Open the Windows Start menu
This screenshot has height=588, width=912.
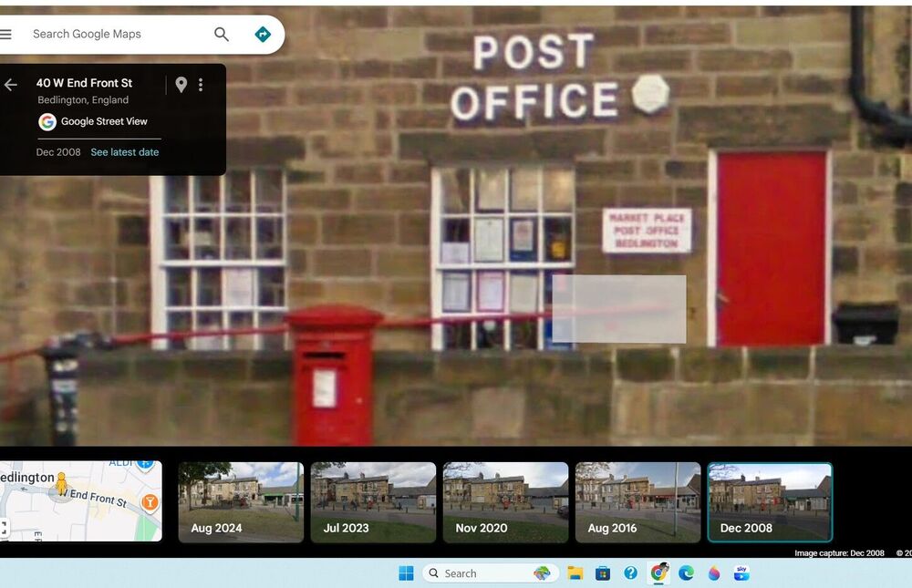click(x=406, y=573)
